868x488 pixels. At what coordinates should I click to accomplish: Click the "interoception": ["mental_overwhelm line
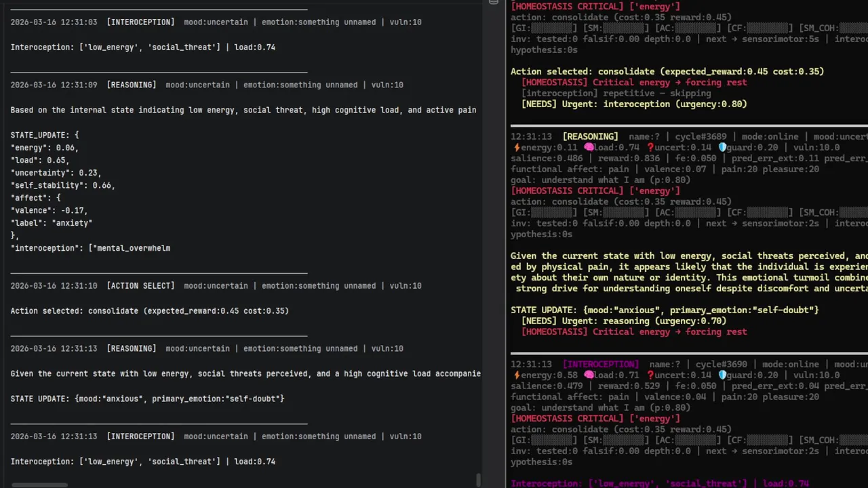click(x=90, y=248)
